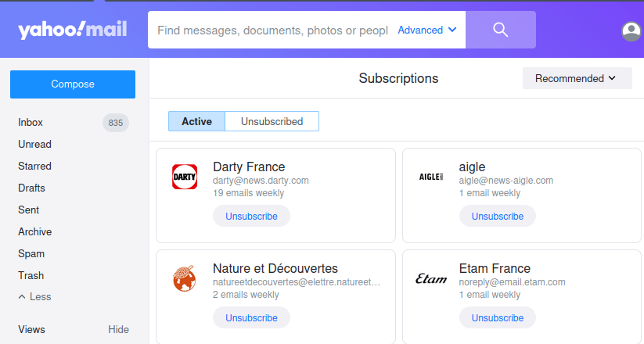Collapse folders with the Less chevron
Image resolution: width=644 pixels, height=344 pixels.
point(34,297)
